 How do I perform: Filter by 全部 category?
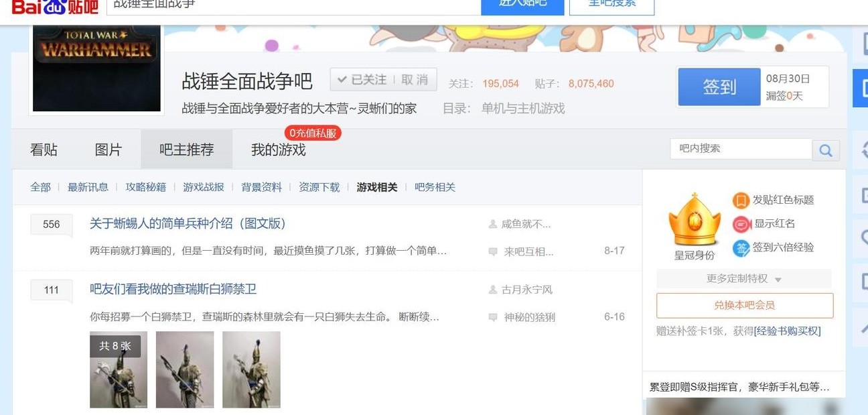coord(40,187)
